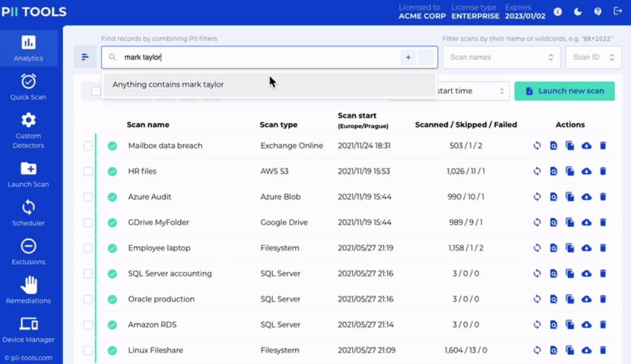Open the help question mark icon
631x364 pixels.
[597, 11]
